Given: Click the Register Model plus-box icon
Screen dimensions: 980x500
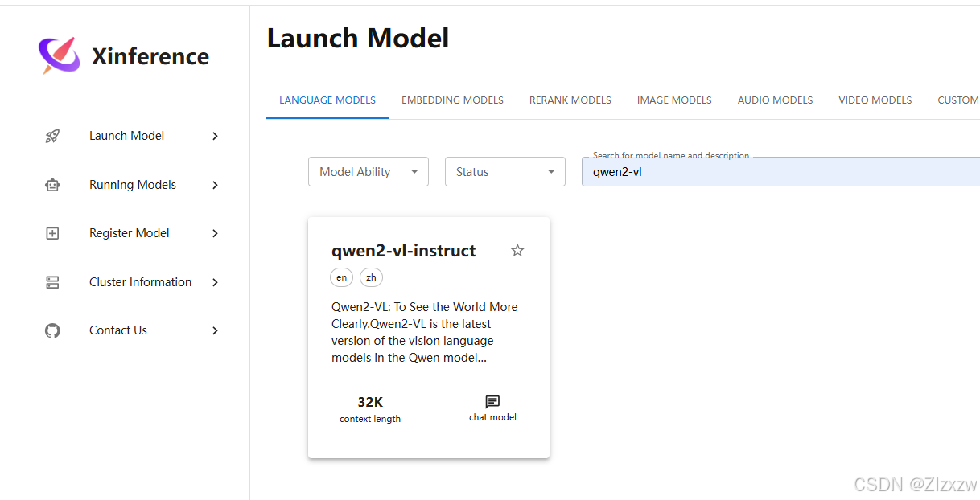Looking at the screenshot, I should click(52, 233).
